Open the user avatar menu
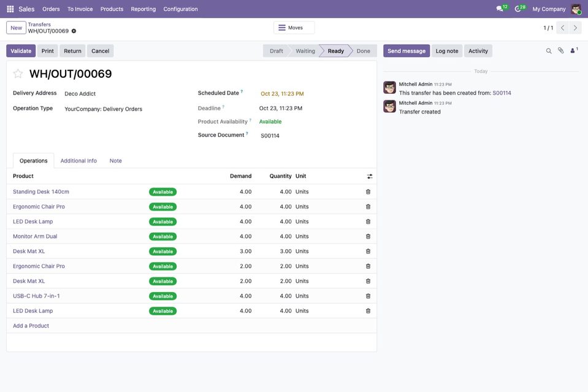This screenshot has height=392, width=588. pyautogui.click(x=576, y=9)
